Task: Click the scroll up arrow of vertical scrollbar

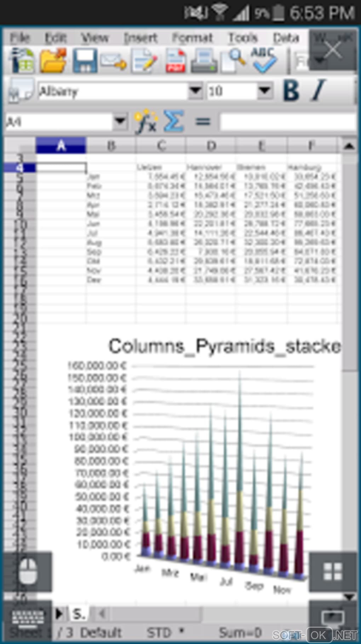Action: click(349, 146)
